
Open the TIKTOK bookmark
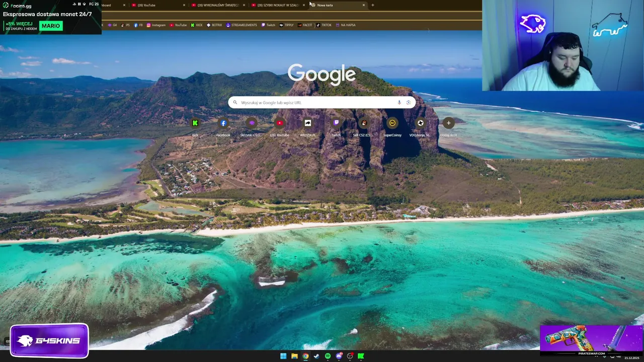click(x=324, y=25)
